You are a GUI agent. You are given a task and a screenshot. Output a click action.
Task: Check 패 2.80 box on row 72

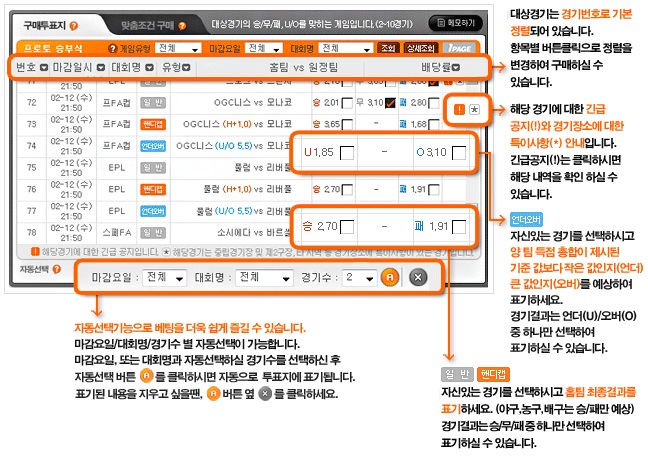434,103
